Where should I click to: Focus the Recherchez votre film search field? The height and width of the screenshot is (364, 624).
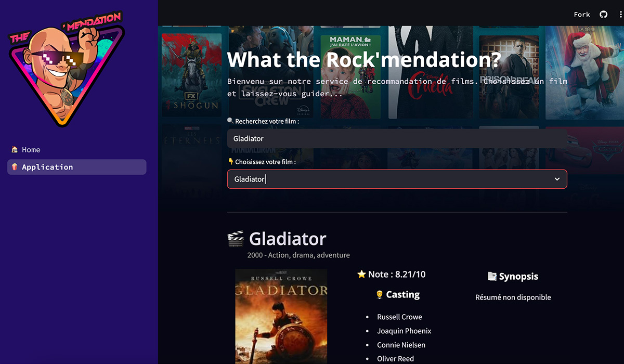point(397,139)
